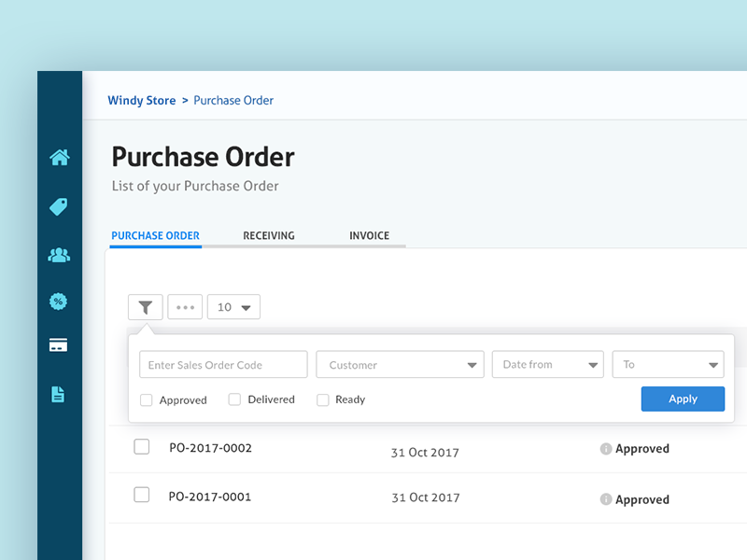Screen dimensions: 747x560
Task: Open the percent discount sidebar icon
Action: pyautogui.click(x=58, y=301)
